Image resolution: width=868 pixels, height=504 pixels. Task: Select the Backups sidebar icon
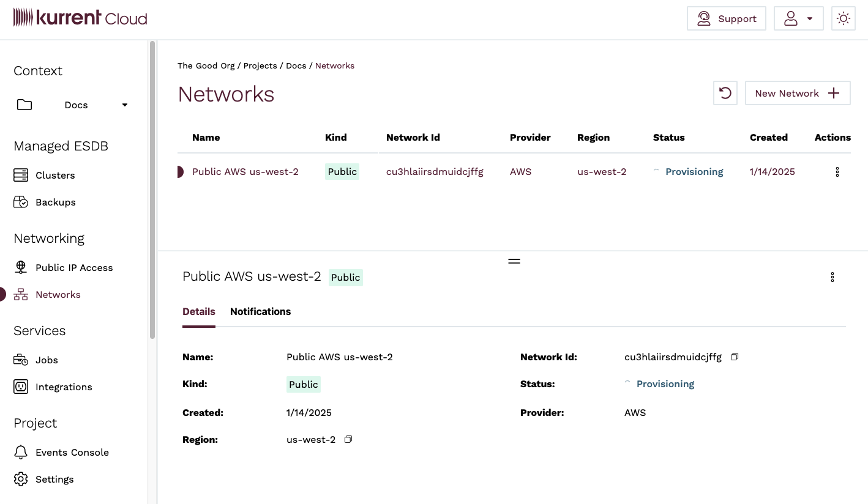[x=20, y=202]
